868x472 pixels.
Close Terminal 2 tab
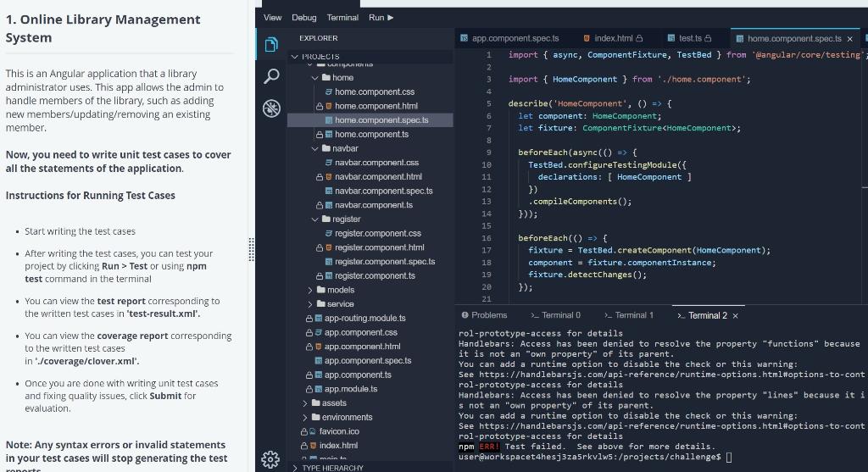click(735, 316)
